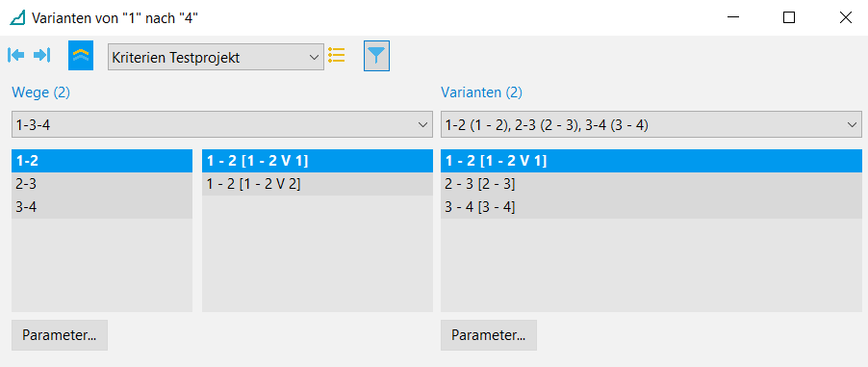Open Parameter... under the Varianten panel

[489, 335]
